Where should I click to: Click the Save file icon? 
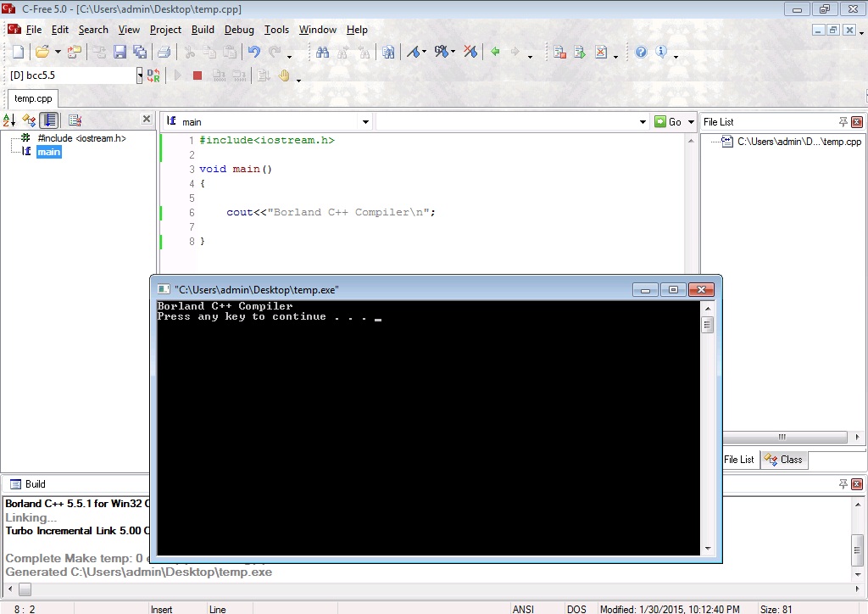click(120, 52)
